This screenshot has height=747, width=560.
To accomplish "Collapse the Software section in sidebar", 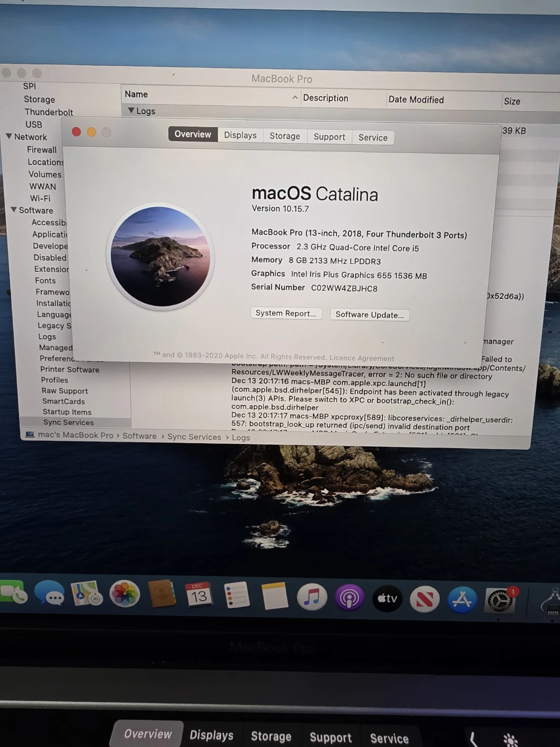I will point(13,210).
